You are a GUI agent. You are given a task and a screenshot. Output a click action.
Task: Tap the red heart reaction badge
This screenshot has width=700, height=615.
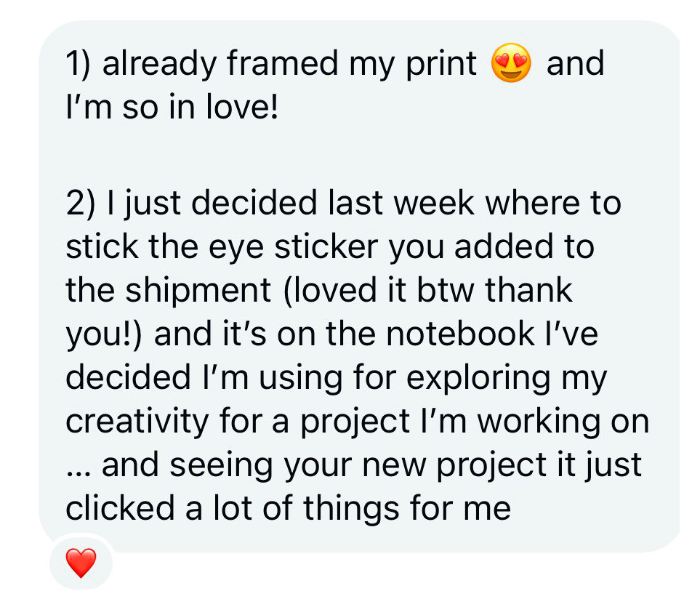pos(81,563)
